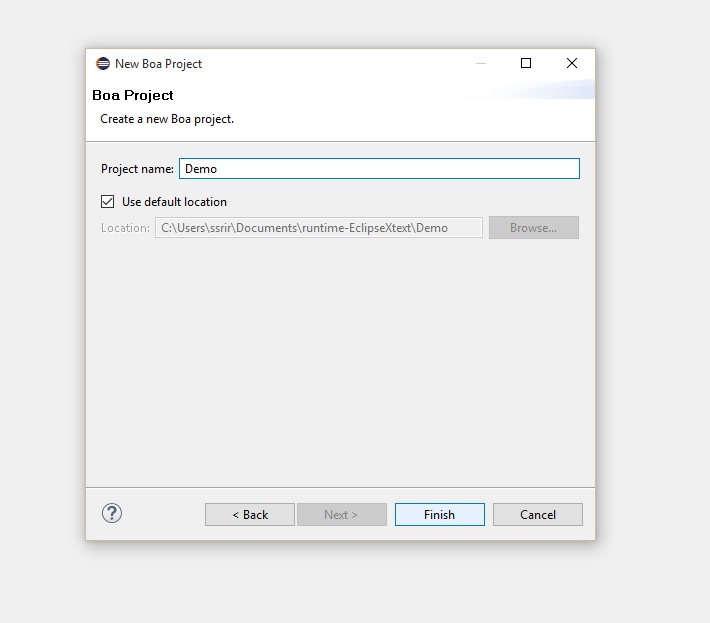Click the wizard banner graphic at top right
The image size is (710, 623).
point(540,90)
